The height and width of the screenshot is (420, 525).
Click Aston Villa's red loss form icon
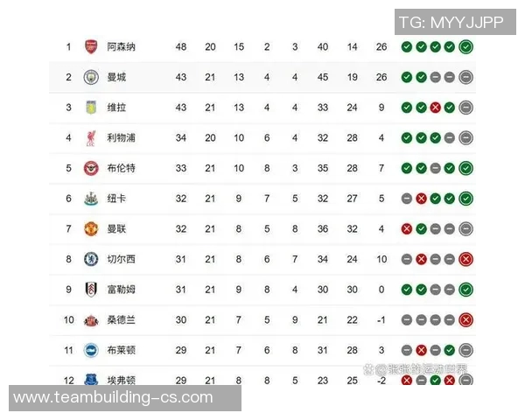click(x=435, y=108)
